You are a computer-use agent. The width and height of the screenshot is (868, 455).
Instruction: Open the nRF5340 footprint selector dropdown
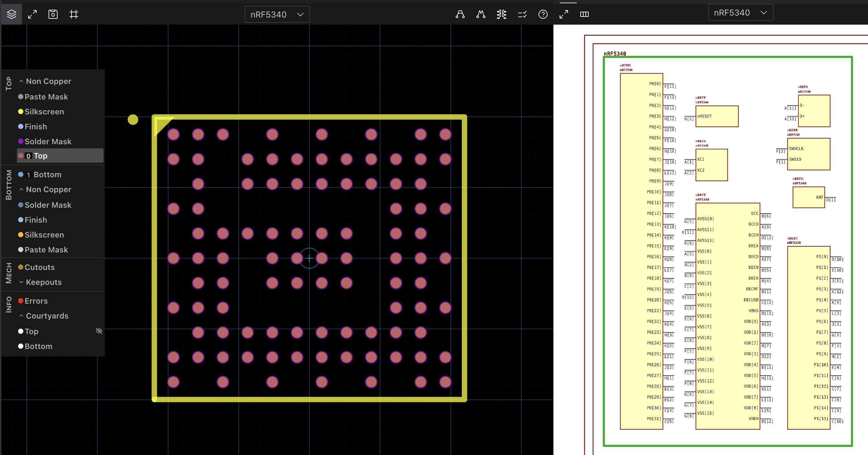[277, 14]
